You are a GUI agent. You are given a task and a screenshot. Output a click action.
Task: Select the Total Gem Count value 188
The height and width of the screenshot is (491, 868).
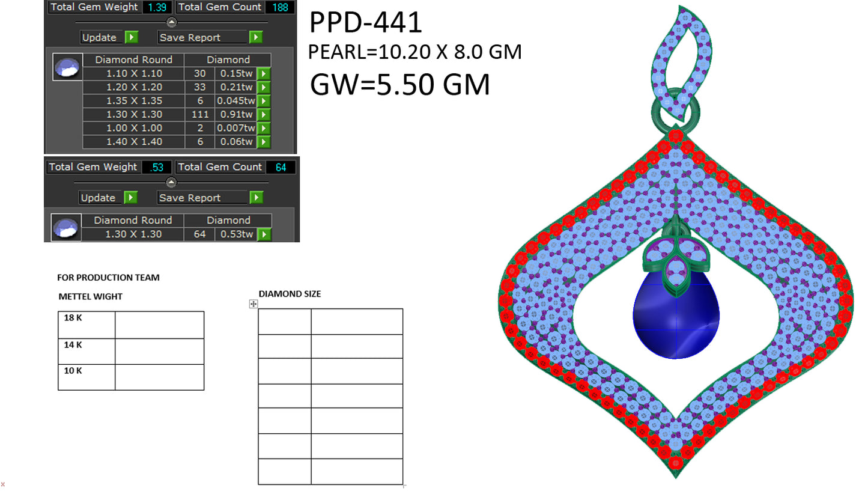280,7
